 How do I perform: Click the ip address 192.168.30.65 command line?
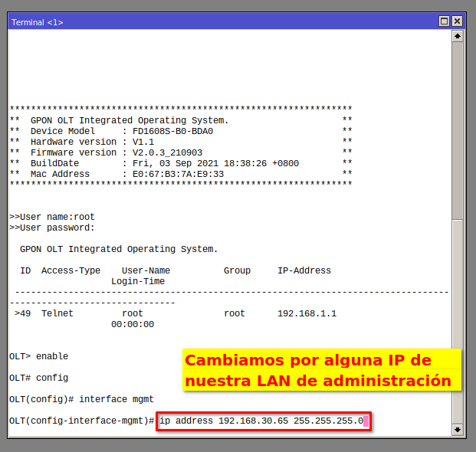pyautogui.click(x=261, y=421)
